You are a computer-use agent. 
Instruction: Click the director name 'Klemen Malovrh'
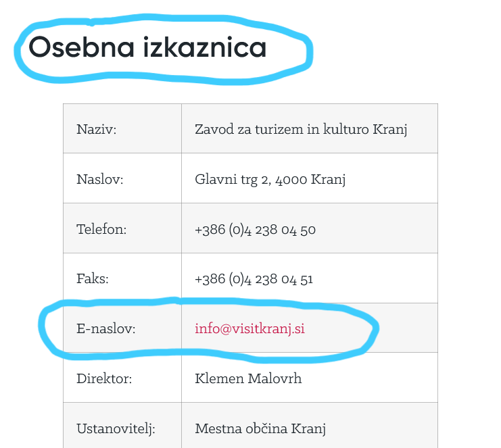248,378
